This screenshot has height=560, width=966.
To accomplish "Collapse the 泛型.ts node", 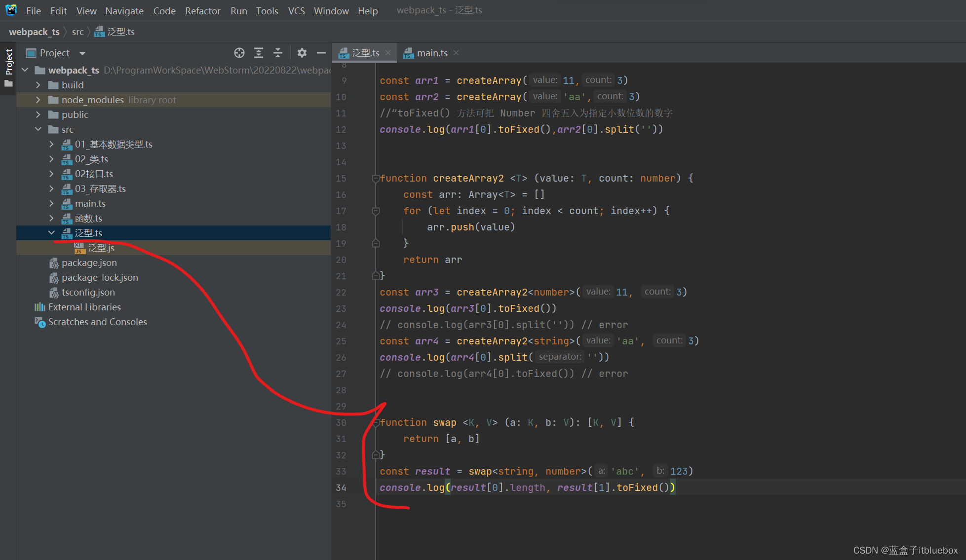I will 51,232.
